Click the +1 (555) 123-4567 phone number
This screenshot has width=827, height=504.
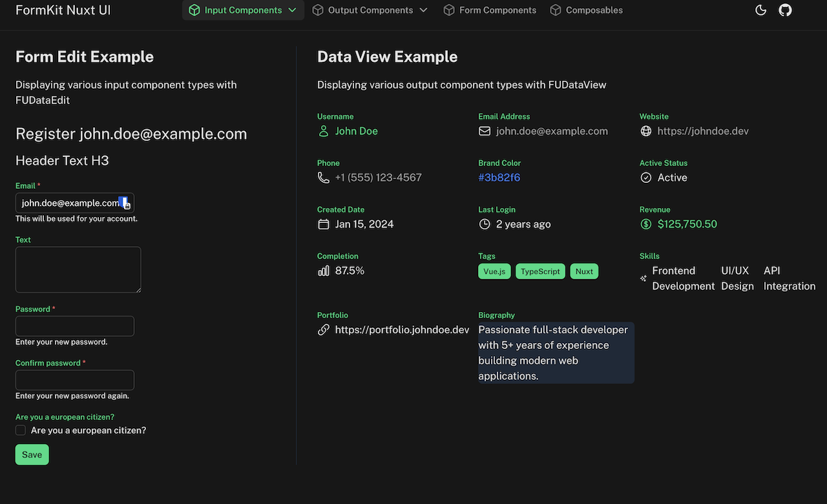tap(379, 178)
